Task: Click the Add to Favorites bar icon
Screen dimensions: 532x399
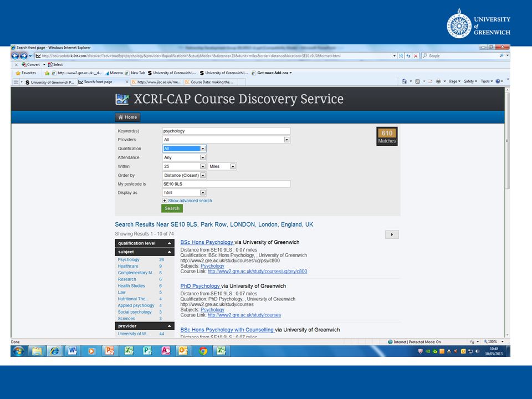Action: pyautogui.click(x=47, y=73)
